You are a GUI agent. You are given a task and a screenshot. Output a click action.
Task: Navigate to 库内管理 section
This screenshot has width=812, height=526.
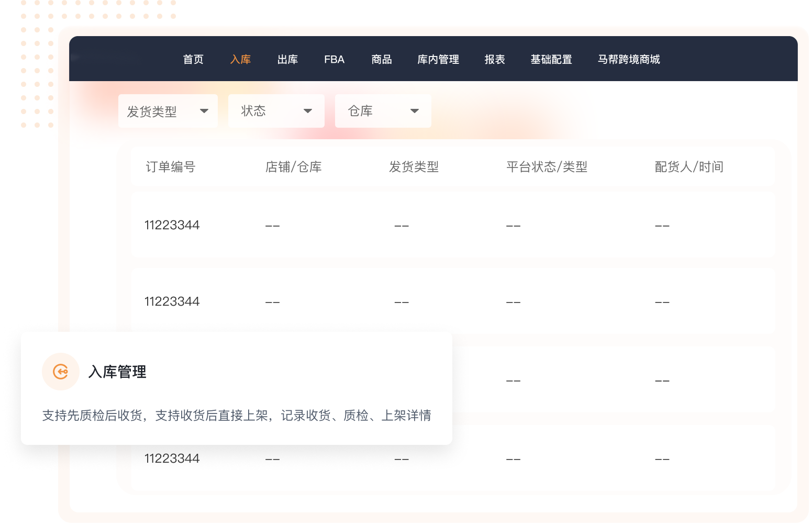(438, 60)
